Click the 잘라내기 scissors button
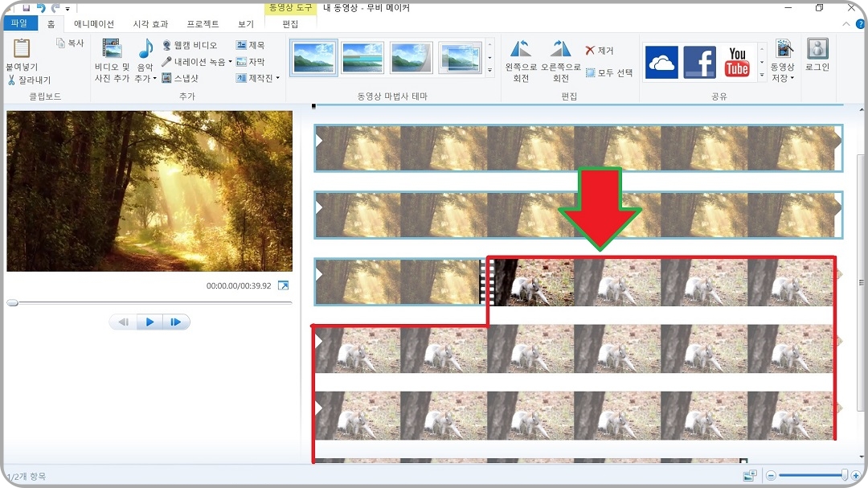Screen dimensions: 868x488 coord(29,80)
